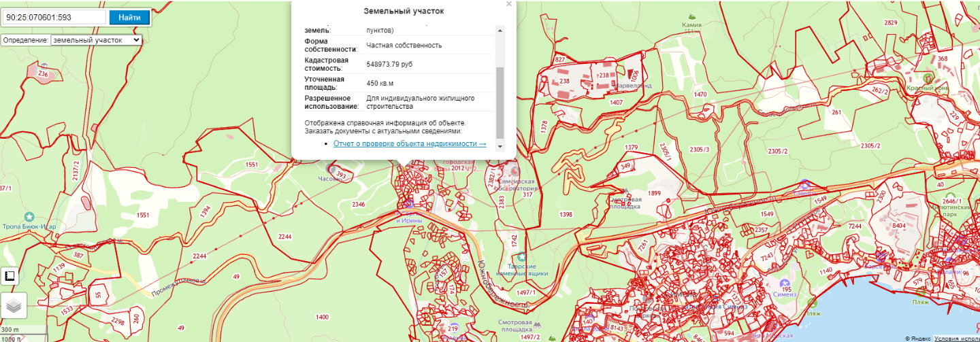Activate the ruler measurement tool
This screenshot has height=342, width=980.
pos(10,276)
